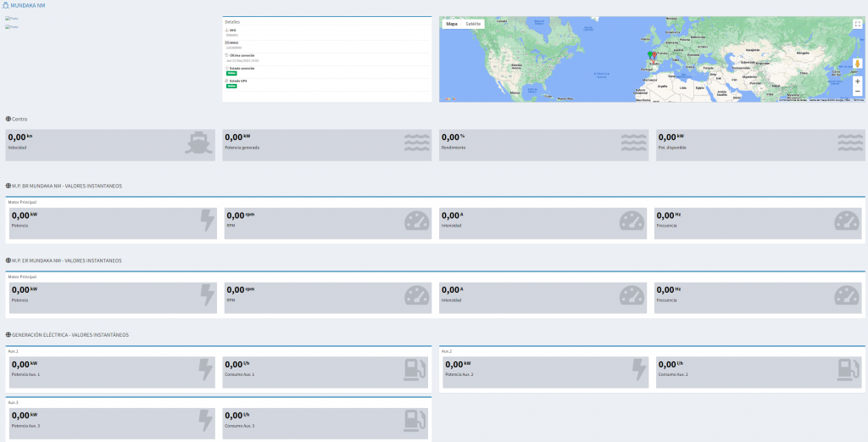868x442 pixels.
Task: Zoom out on the map
Action: coord(857,92)
